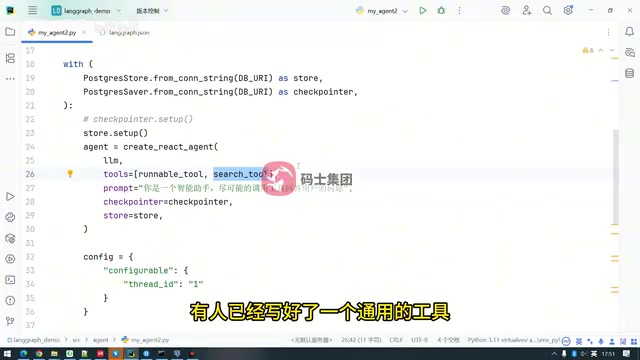Screen dimensions: 640x360
Task: Open Search Everywhere magnifier
Action: 547,11
